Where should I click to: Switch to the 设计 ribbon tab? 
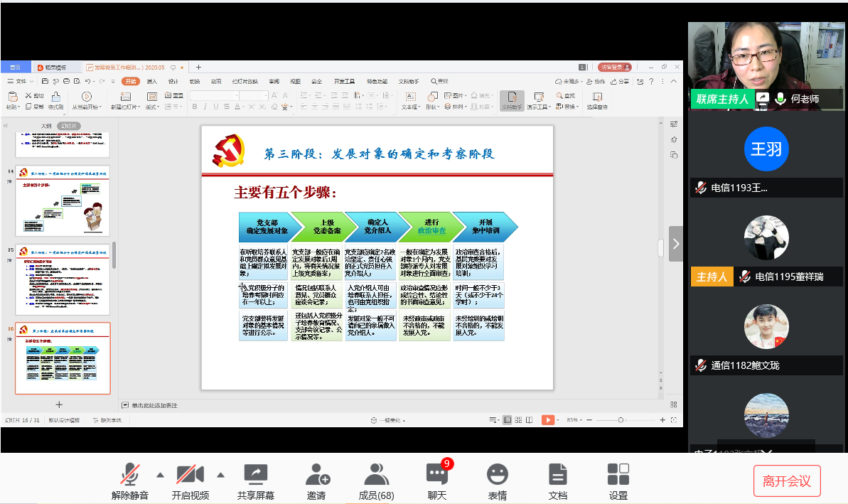173,82
